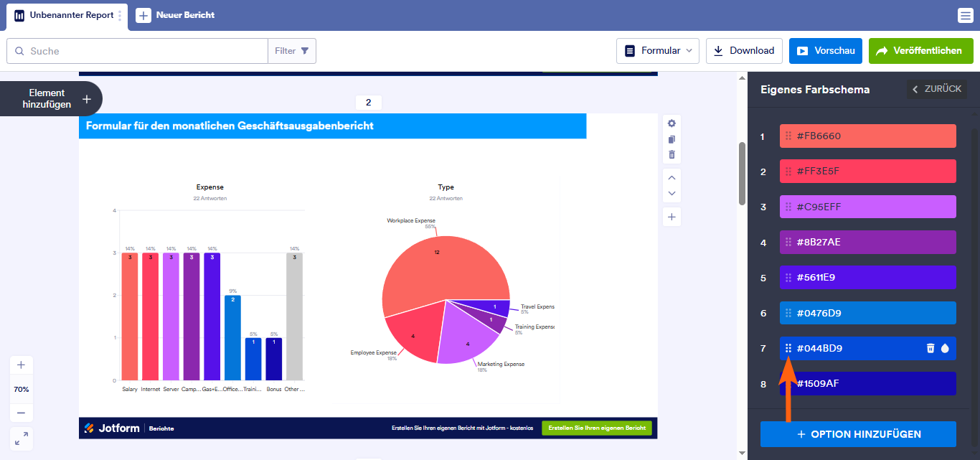Click fullscreen expand icon at bottom left

coord(21,437)
